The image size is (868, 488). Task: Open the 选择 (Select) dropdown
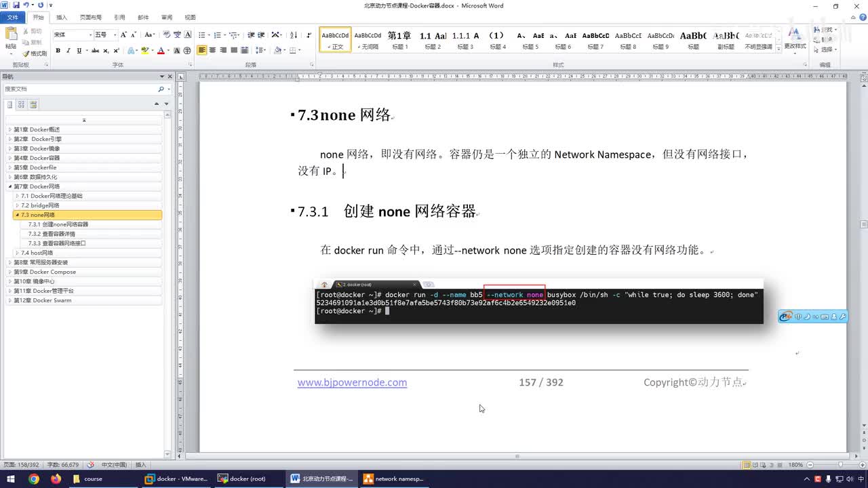click(x=825, y=49)
